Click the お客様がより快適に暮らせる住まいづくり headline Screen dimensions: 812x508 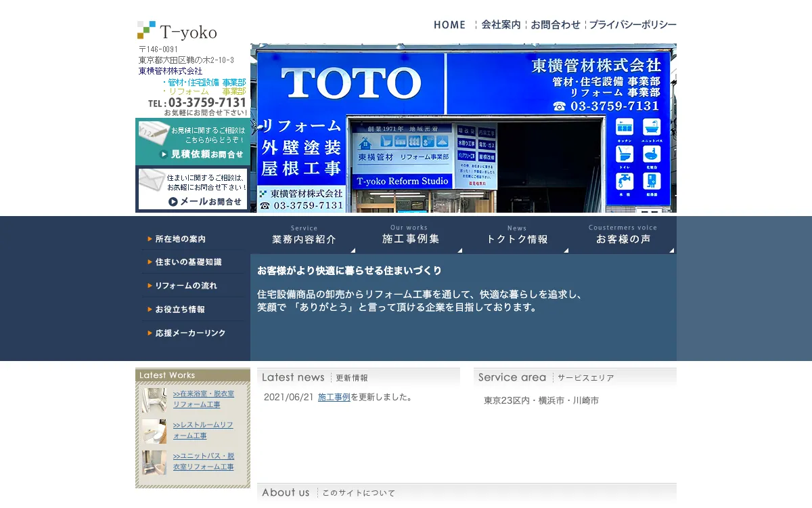[349, 271]
